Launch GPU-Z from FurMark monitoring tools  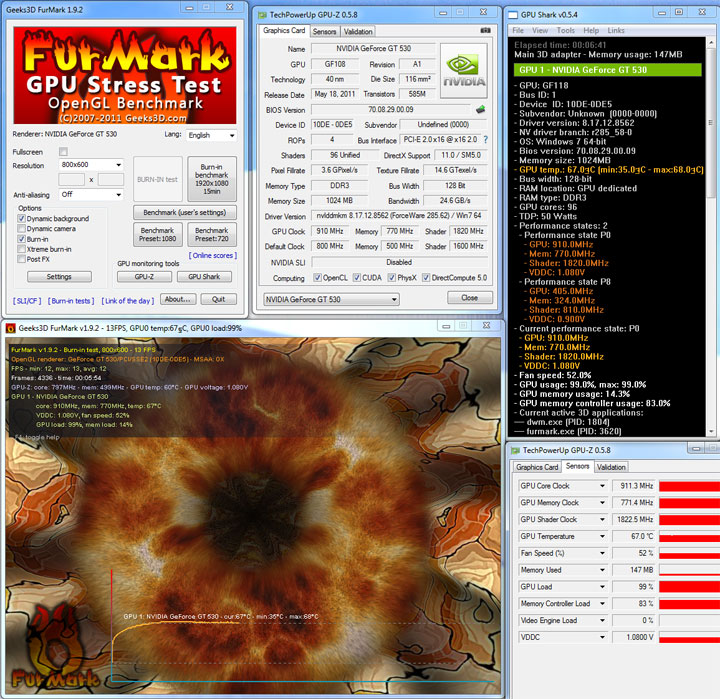[x=144, y=277]
